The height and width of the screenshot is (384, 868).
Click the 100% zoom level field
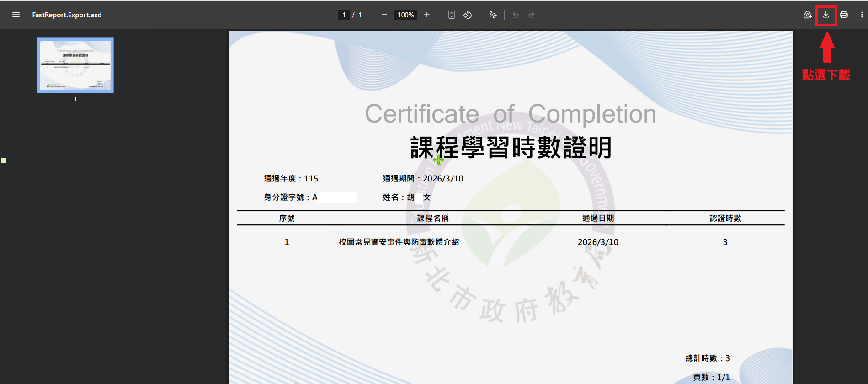click(x=405, y=15)
